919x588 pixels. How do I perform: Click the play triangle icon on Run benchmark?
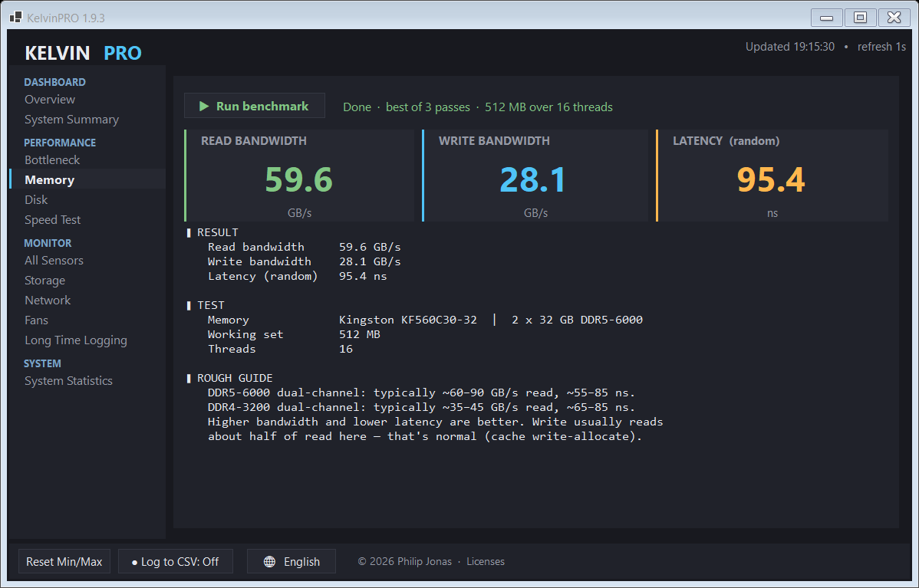(x=204, y=106)
